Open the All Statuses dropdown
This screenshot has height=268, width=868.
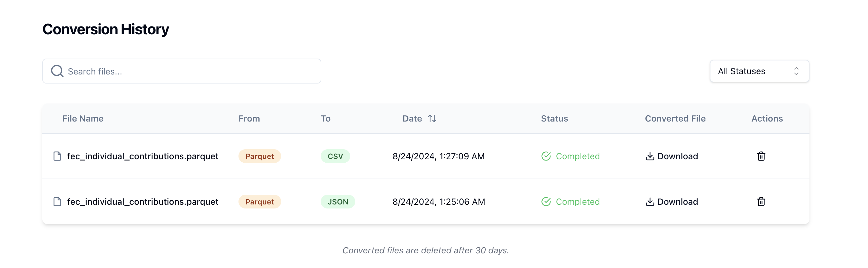pos(759,71)
